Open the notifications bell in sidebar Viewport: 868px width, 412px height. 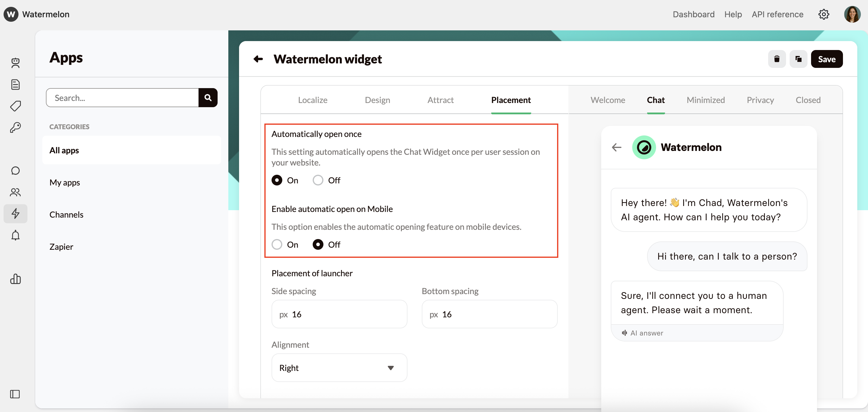tap(15, 235)
